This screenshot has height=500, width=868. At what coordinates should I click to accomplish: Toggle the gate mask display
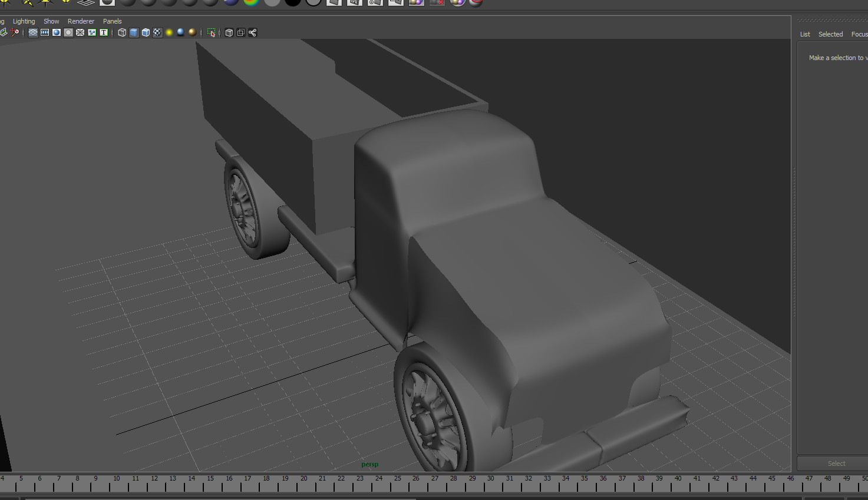(x=68, y=32)
